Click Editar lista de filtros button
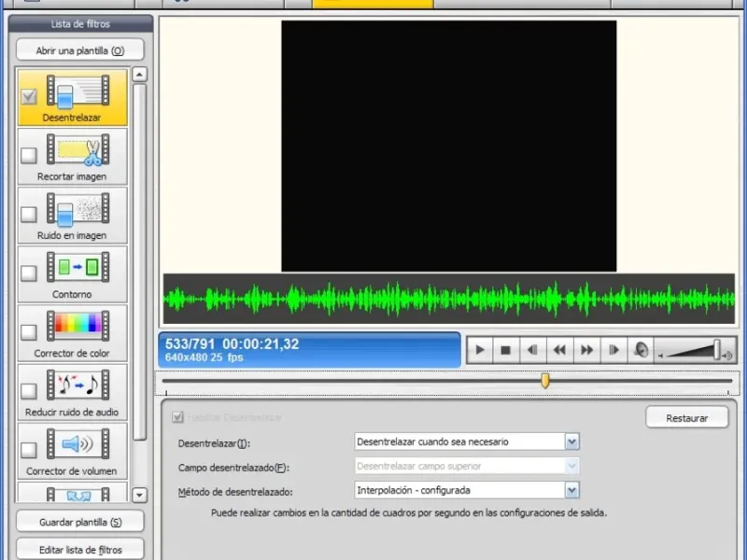 tap(80, 550)
